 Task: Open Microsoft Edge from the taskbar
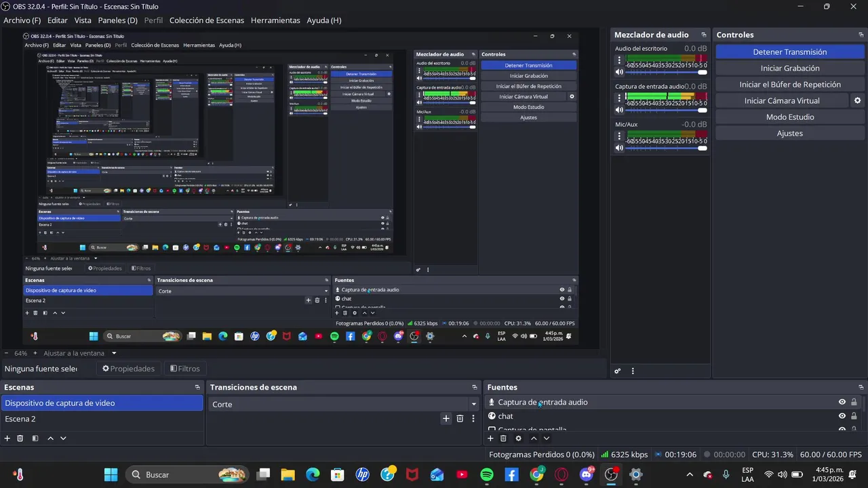[313, 474]
